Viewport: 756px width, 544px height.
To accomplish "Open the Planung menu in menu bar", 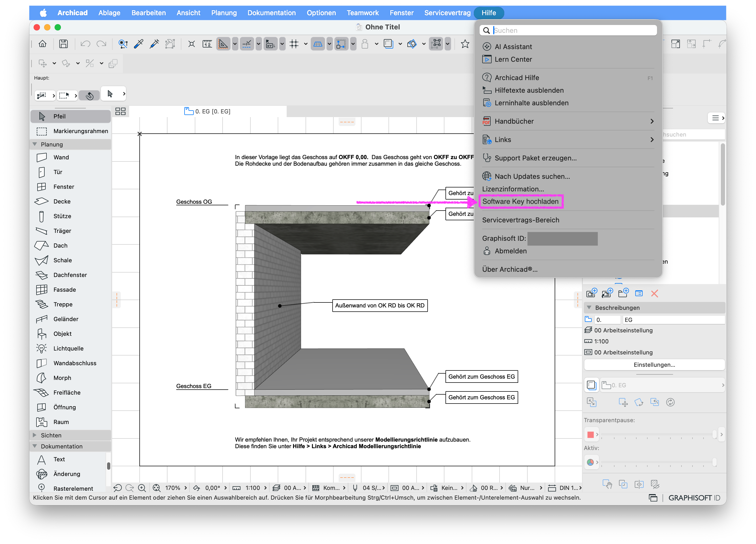I will pyautogui.click(x=224, y=13).
